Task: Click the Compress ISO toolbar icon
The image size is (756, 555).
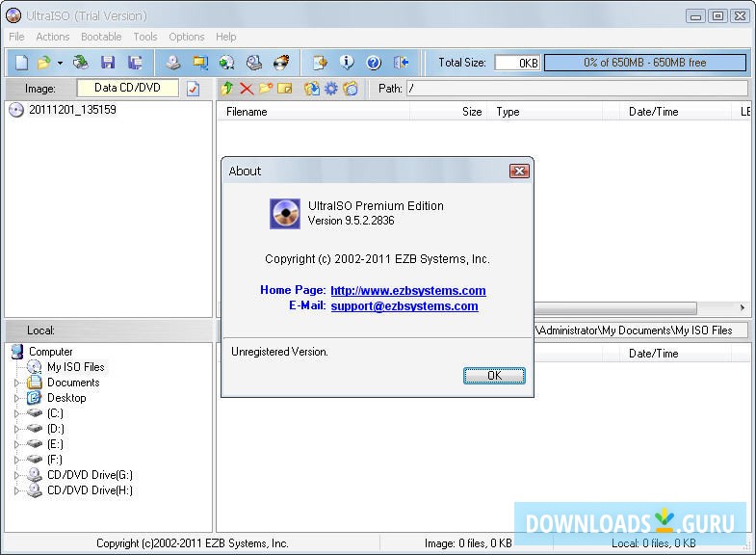Action: (x=200, y=63)
